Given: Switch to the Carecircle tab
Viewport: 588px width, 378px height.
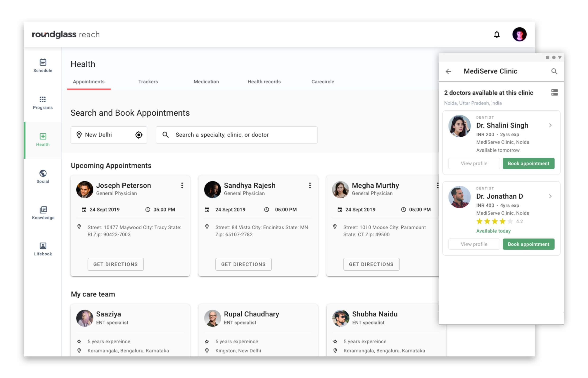Looking at the screenshot, I should point(323,82).
